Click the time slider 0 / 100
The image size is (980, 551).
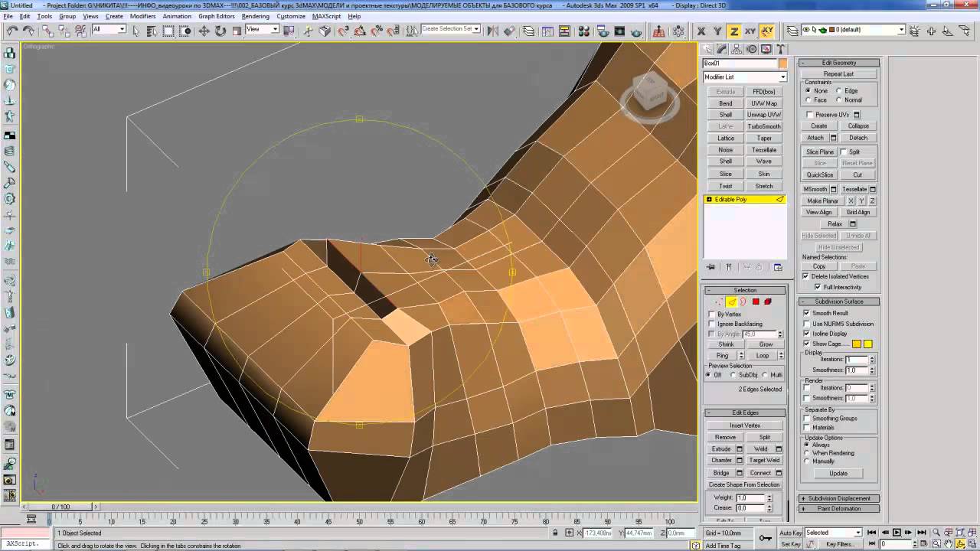click(x=60, y=507)
